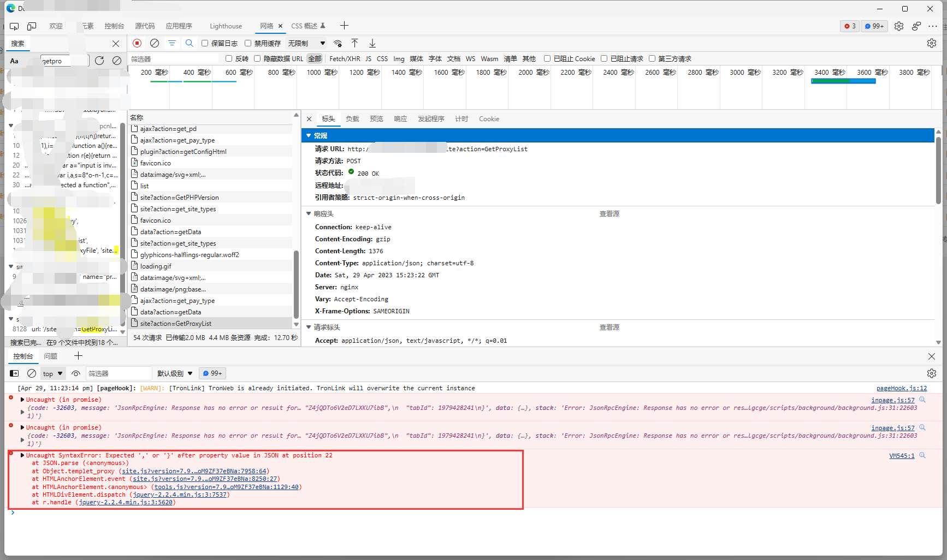The height and width of the screenshot is (560, 947).
Task: Open the error count badge showing 3
Action: pos(850,26)
